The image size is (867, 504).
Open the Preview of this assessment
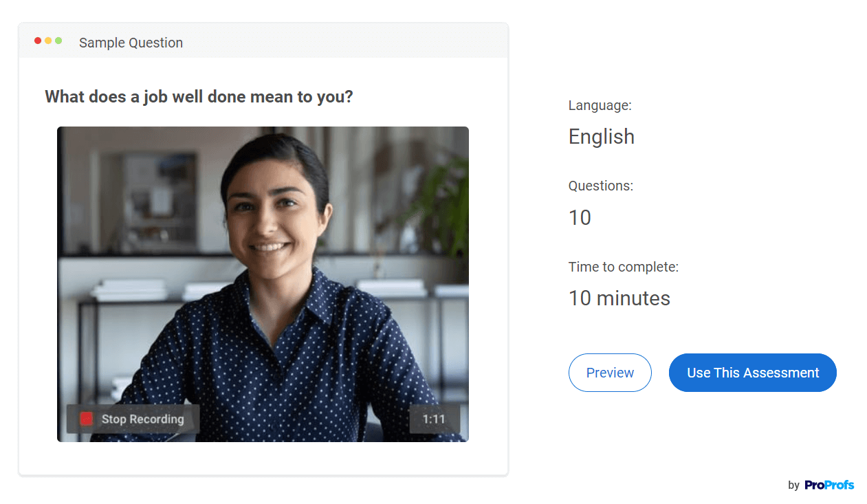click(x=610, y=373)
